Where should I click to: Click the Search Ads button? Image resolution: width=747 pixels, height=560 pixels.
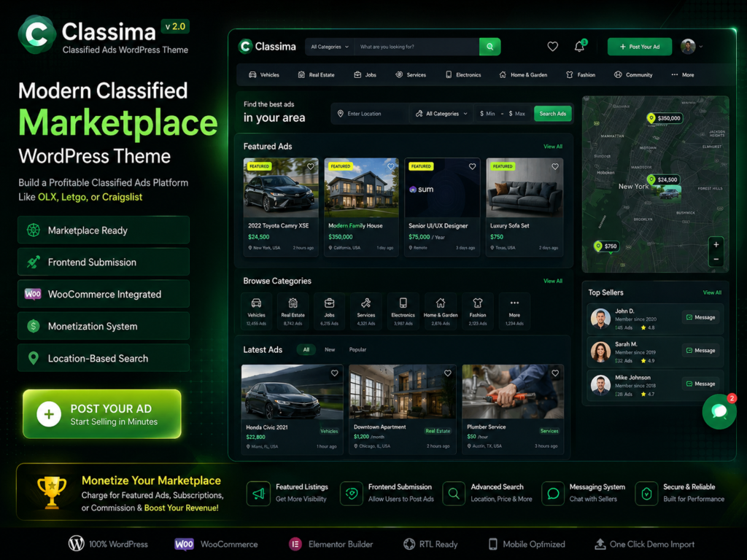(x=553, y=114)
